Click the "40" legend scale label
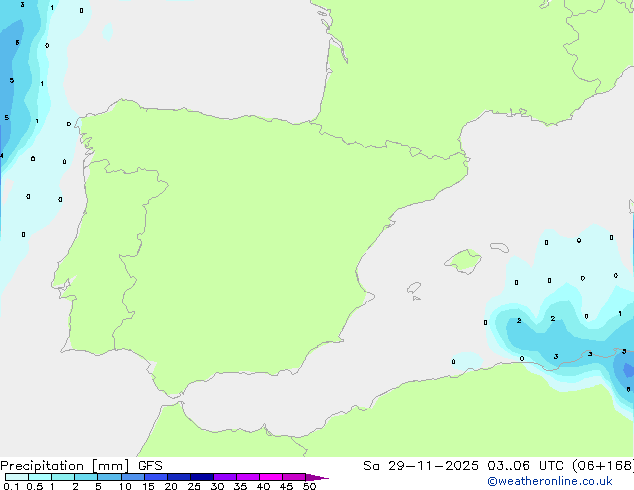634x490 pixels. [263, 486]
